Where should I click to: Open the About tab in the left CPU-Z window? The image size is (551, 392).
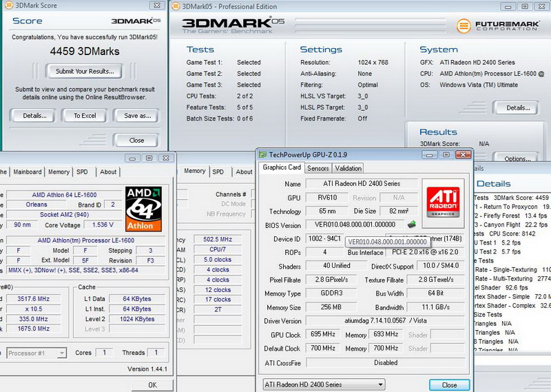pos(108,172)
